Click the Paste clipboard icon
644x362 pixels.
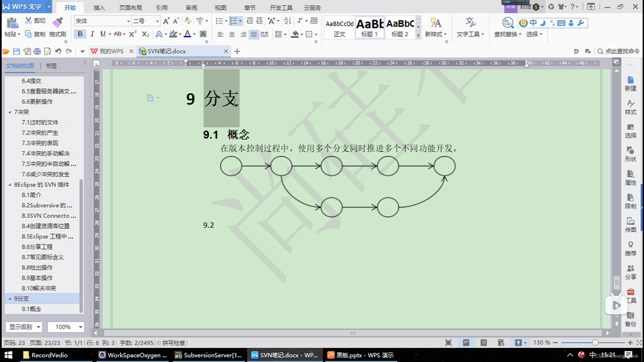tap(12, 23)
